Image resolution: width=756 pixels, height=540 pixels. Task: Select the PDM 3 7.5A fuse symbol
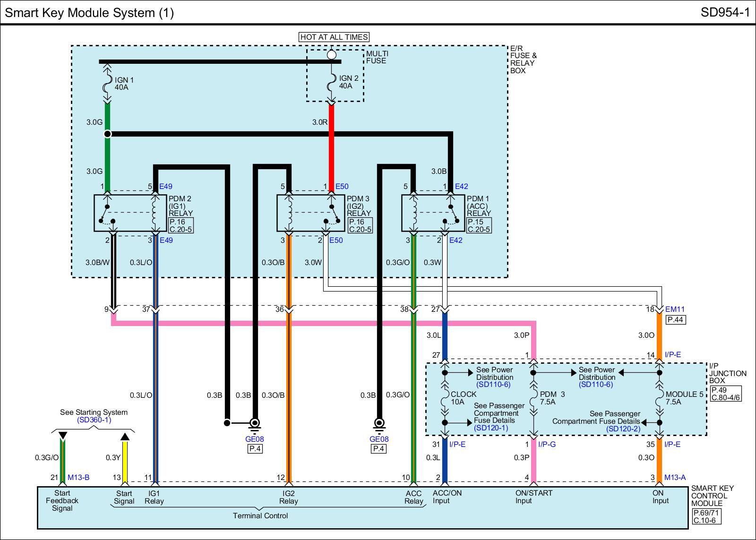click(533, 398)
